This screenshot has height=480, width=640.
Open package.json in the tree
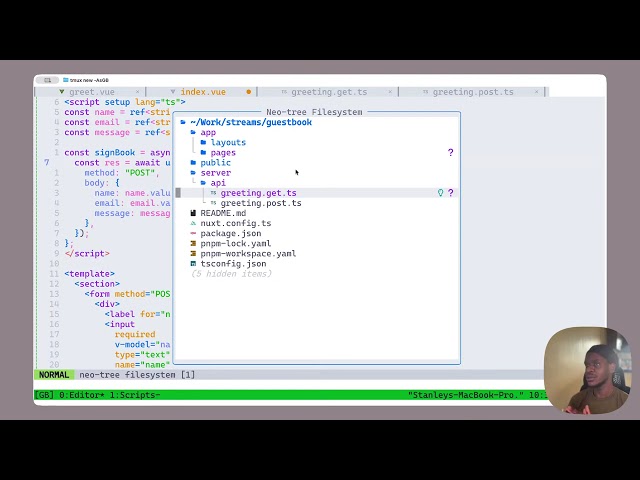click(231, 233)
